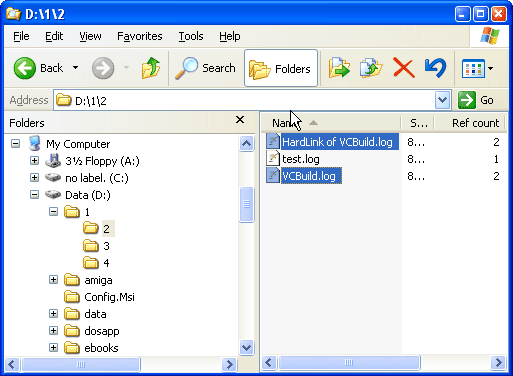
Task: Click the Move To toolbar icon
Action: coord(339,68)
